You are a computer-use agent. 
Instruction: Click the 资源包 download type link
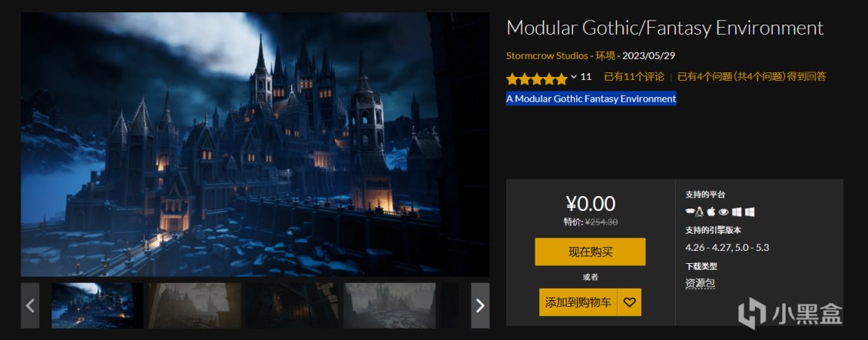701,283
